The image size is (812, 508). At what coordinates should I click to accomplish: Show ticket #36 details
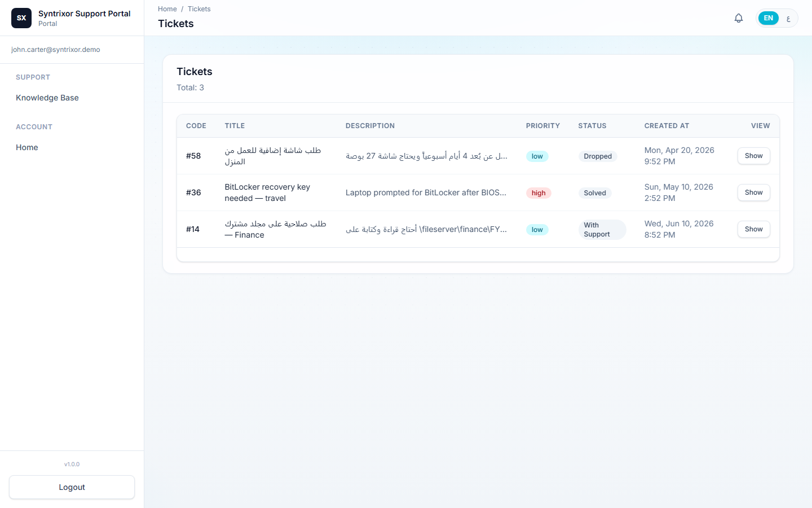point(753,192)
